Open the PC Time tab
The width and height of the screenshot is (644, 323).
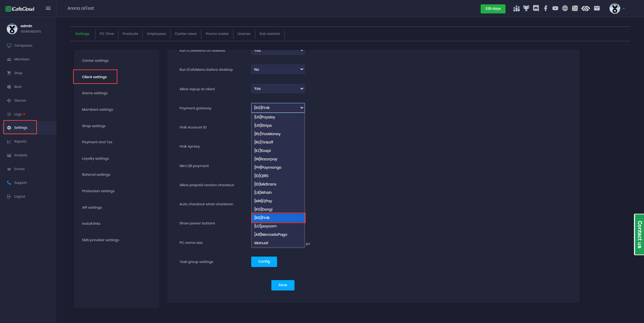107,34
